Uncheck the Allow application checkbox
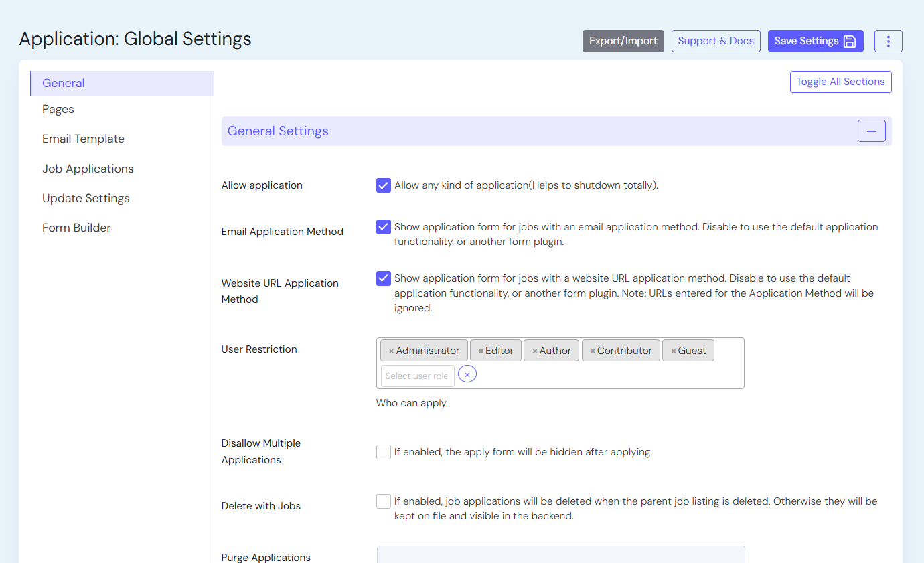 tap(384, 185)
